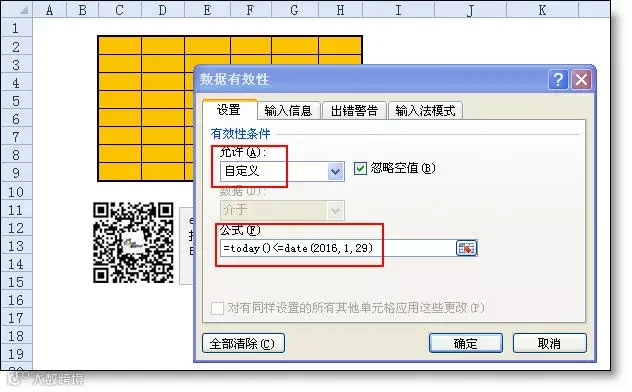Viewport: 632px width, 392px height.
Task: Toggle 忽略空值 checkbox
Action: 360,168
